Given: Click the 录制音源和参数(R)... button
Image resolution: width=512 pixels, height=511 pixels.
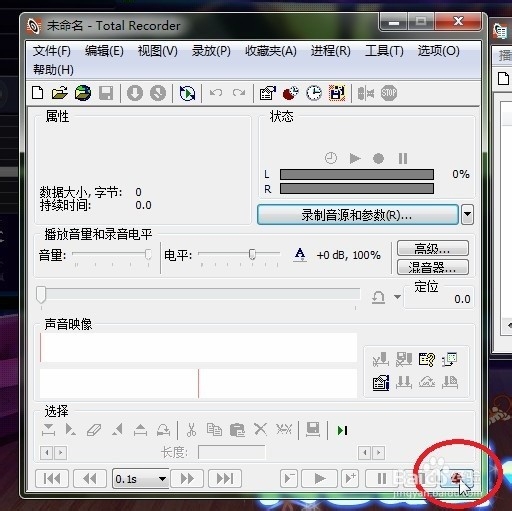Looking at the screenshot, I should (358, 215).
